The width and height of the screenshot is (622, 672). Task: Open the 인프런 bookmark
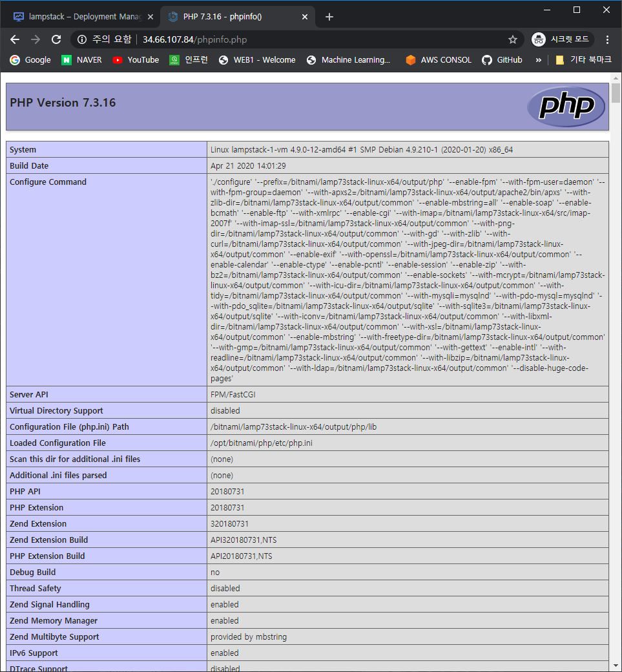(189, 60)
